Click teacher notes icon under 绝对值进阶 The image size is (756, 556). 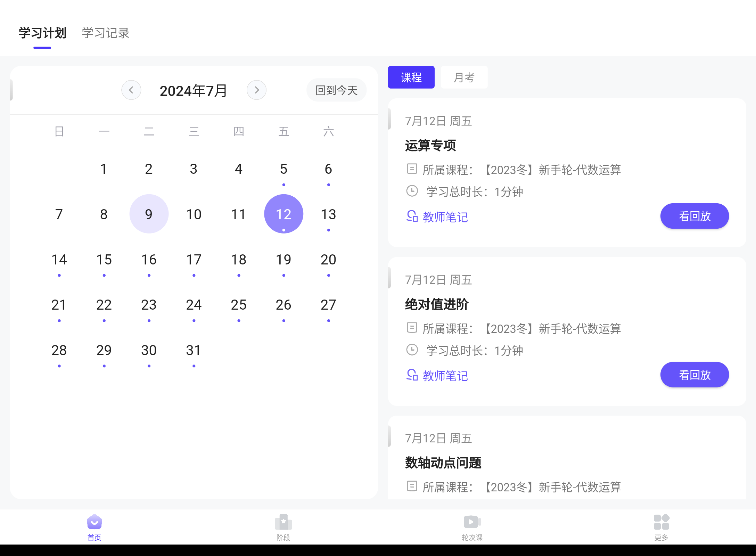point(412,375)
